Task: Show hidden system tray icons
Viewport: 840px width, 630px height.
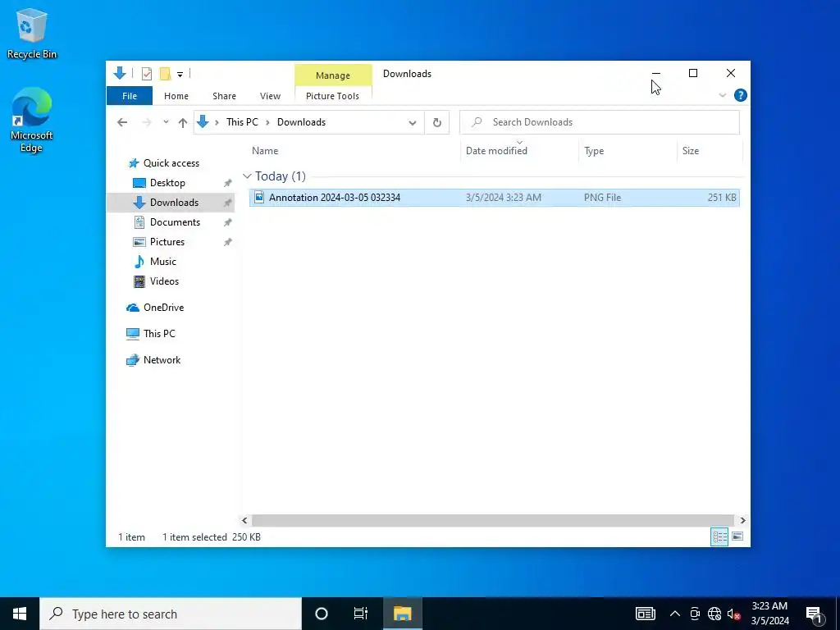Action: (675, 614)
